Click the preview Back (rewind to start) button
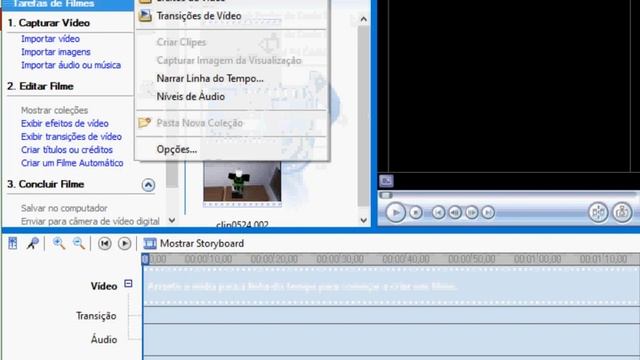The image size is (640, 360). tap(438, 212)
